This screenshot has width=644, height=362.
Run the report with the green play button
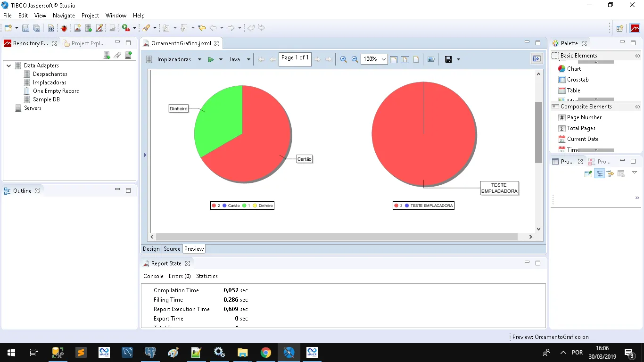(x=211, y=59)
